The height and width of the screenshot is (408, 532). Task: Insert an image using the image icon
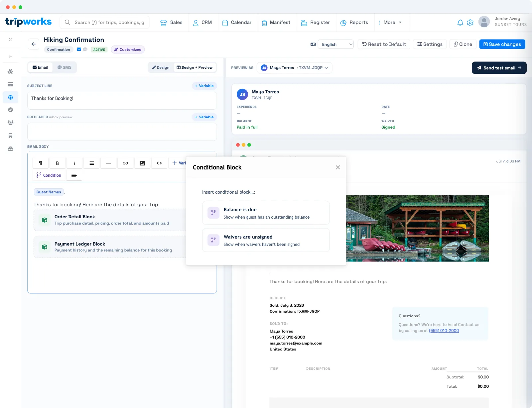pos(142,163)
